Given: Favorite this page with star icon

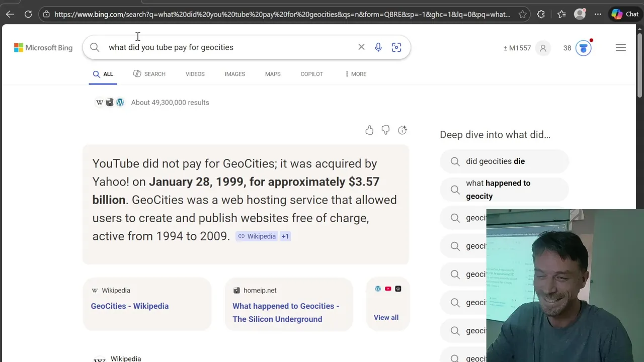Looking at the screenshot, I should point(523,14).
